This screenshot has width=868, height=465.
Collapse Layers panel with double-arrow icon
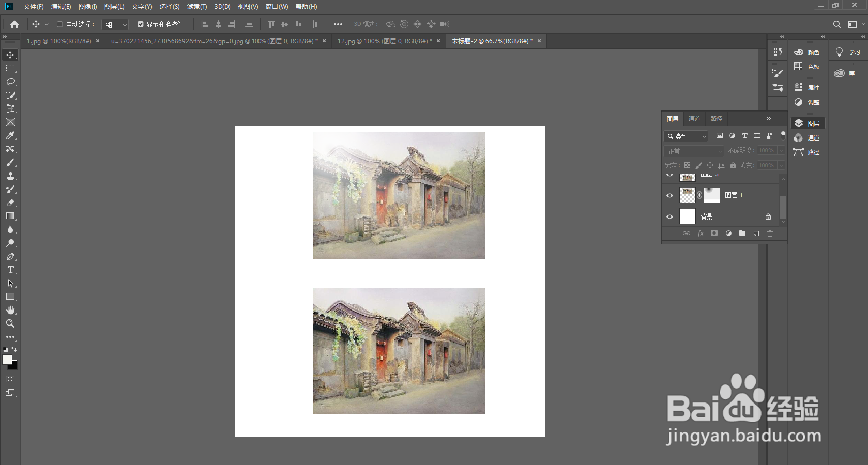point(769,119)
